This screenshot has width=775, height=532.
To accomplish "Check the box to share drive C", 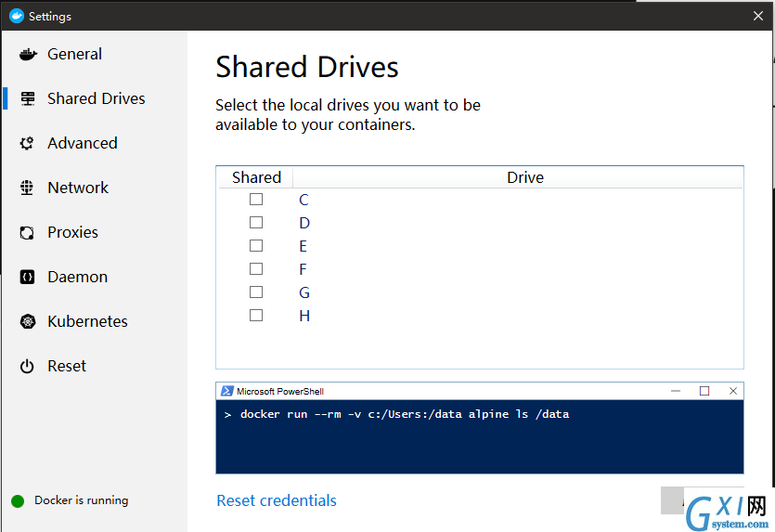I will [256, 200].
